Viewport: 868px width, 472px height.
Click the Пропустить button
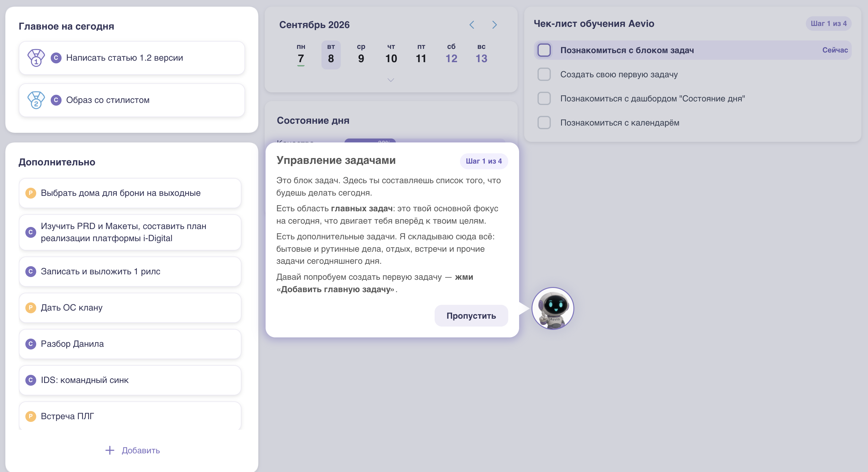(x=471, y=316)
